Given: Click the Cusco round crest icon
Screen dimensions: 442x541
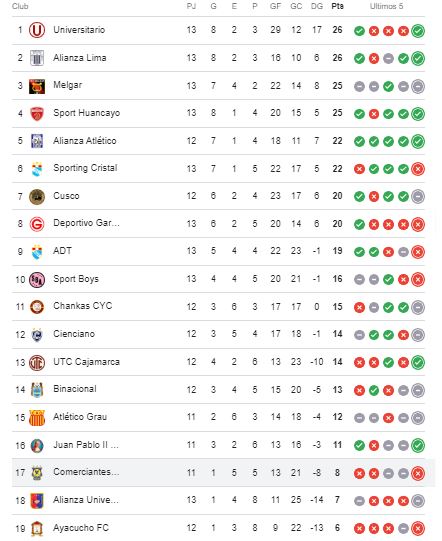Looking at the screenshot, I should pos(37,197).
